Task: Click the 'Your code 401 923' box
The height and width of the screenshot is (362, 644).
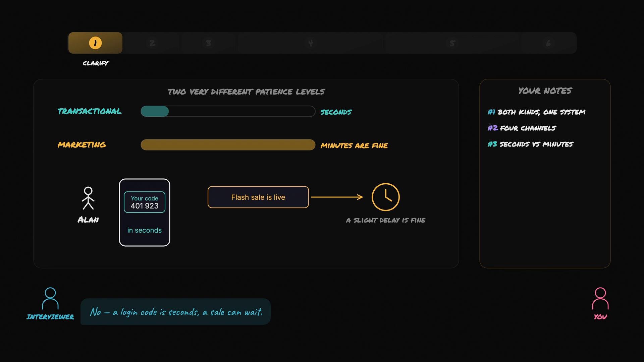Action: click(145, 202)
